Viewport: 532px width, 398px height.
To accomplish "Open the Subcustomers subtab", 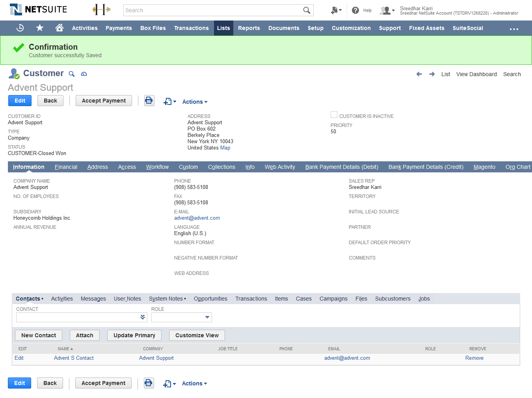I will 393,299.
